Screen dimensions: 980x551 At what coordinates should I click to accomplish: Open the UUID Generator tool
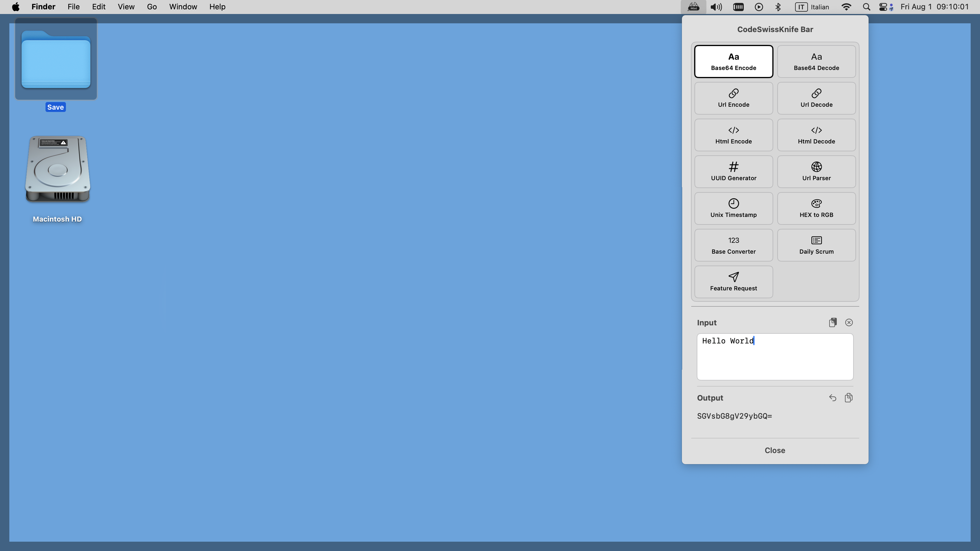(734, 171)
